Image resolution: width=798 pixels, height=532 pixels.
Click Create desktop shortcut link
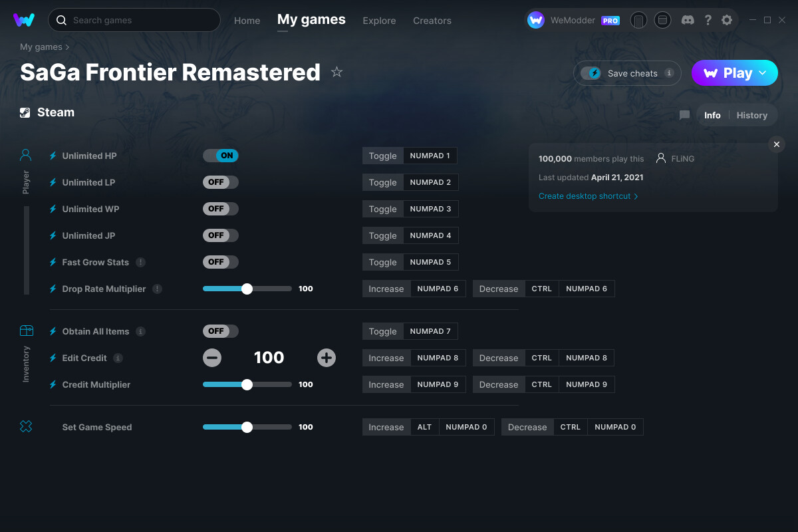tap(588, 196)
